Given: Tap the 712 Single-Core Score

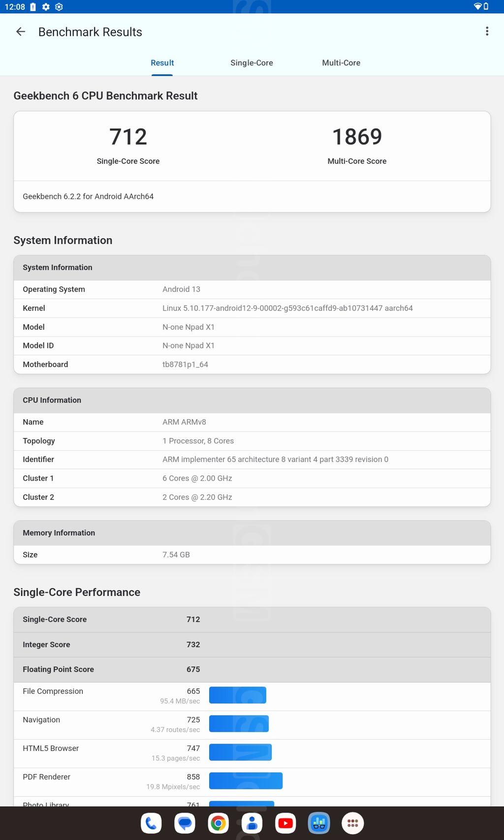Looking at the screenshot, I should [x=128, y=137].
